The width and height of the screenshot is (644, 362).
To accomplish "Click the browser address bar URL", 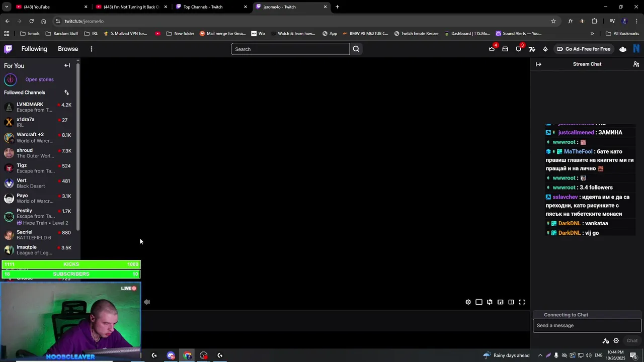I will pos(84,21).
